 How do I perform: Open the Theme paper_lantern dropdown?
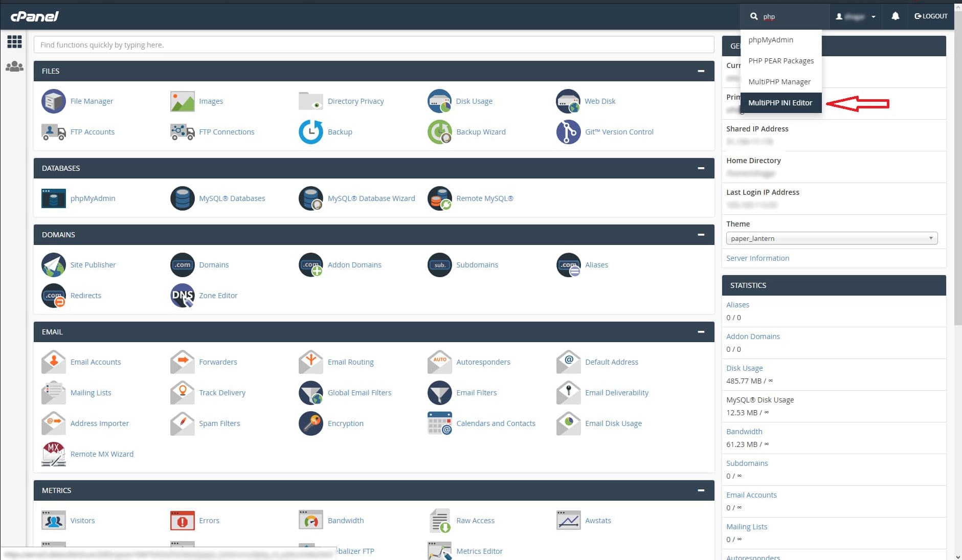point(831,238)
